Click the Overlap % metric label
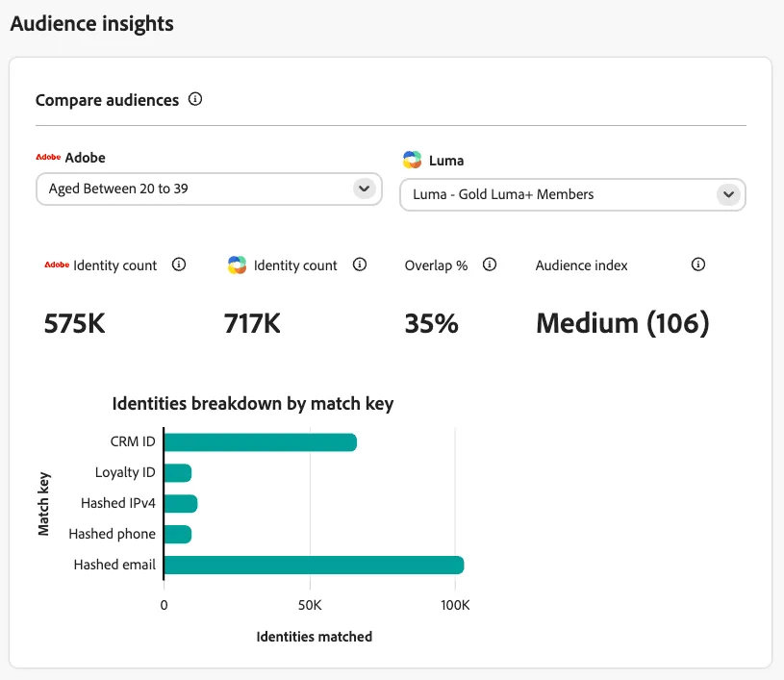Screen dimensions: 784x680 click(436, 265)
